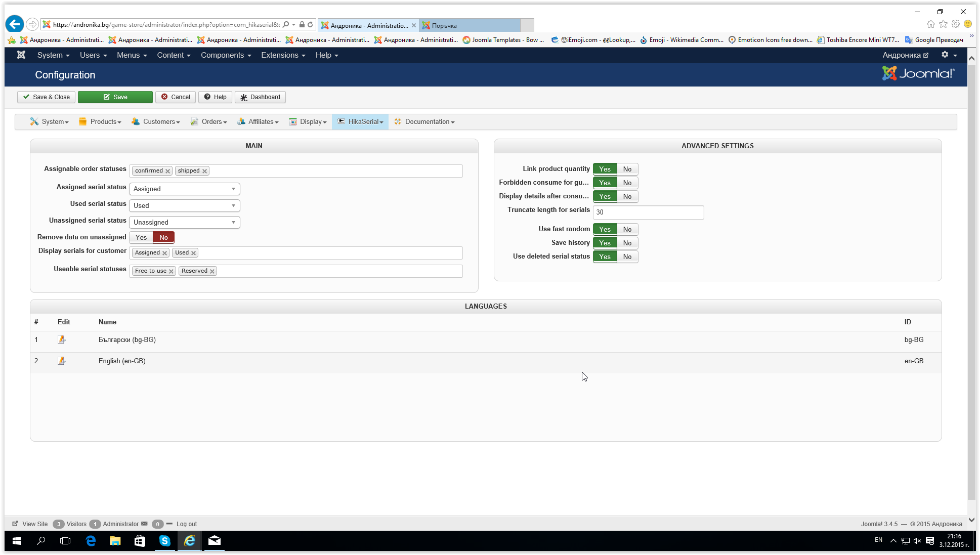This screenshot has width=980, height=555.
Task: Remove the 'confirmed' order status tag
Action: coord(167,171)
